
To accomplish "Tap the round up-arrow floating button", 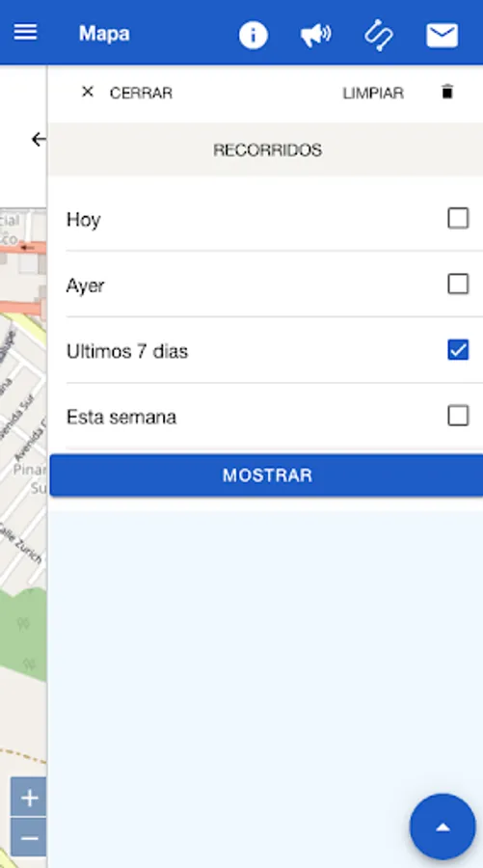I will [443, 827].
